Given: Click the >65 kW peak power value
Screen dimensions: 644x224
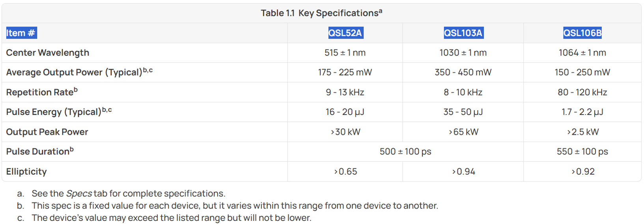Looking at the screenshot, I should tap(463, 132).
